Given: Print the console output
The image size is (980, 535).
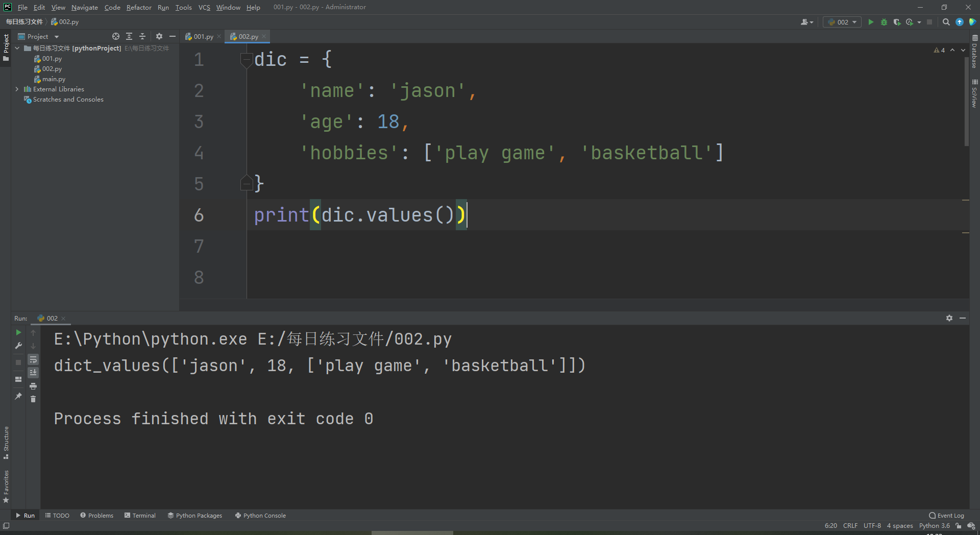Looking at the screenshot, I should [33, 386].
